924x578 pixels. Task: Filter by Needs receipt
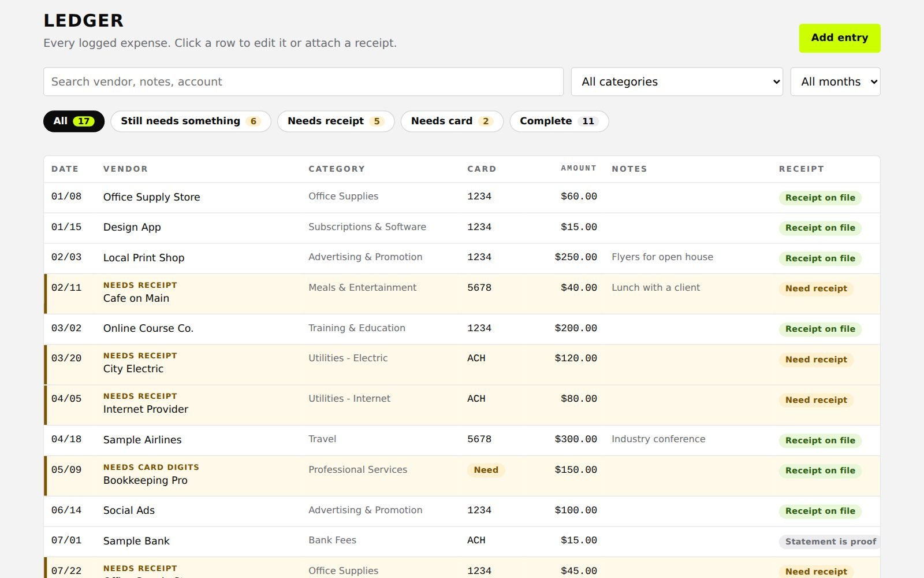click(x=336, y=121)
